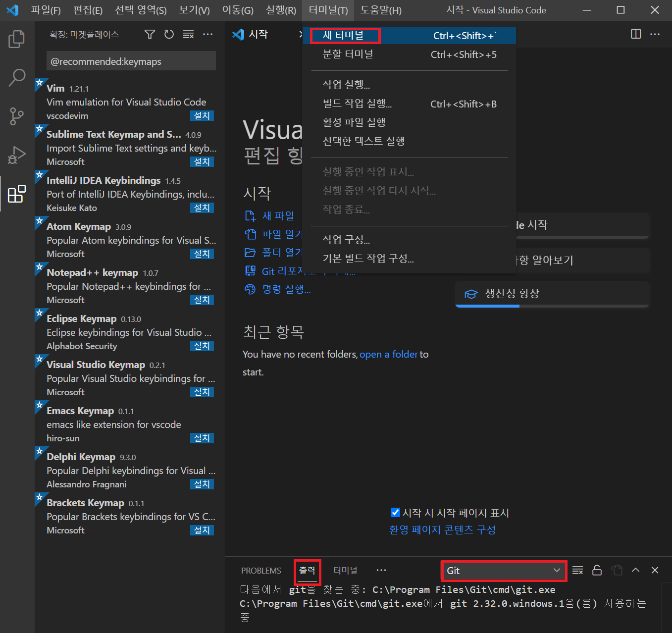
Task: Select 선택한 텍스트 실행 menu entry
Action: pyautogui.click(x=410, y=141)
